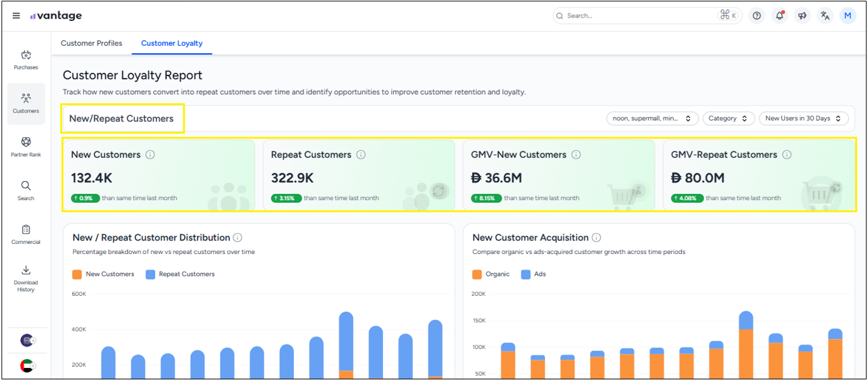Open the announcements megaphone icon
The image size is (868, 380).
tap(802, 16)
